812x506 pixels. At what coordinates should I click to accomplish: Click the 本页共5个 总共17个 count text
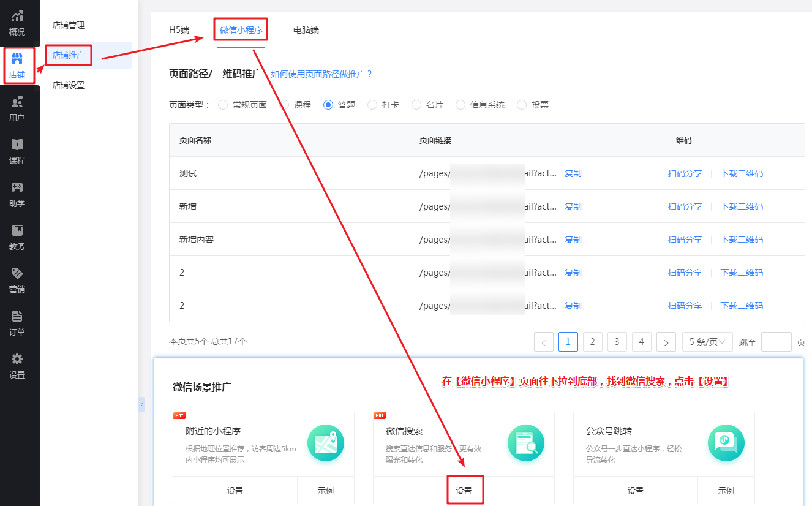pos(208,341)
